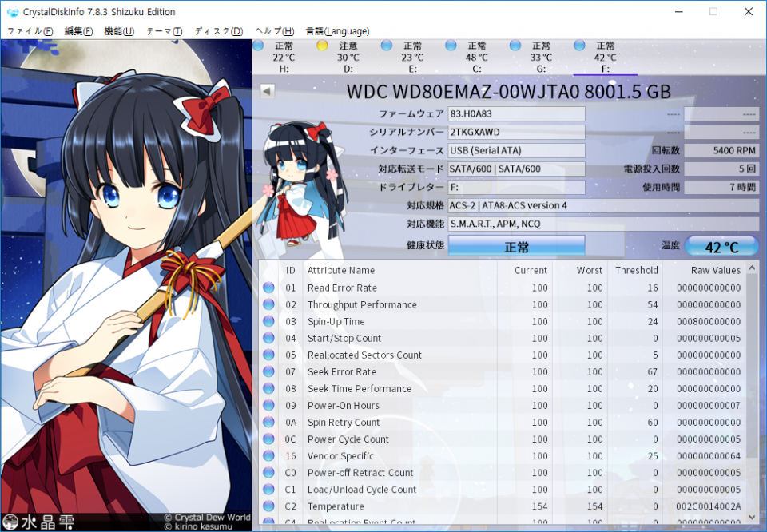767x532 pixels.
Task: Click the Load/Unload Cycle Count status orb
Action: click(x=268, y=490)
